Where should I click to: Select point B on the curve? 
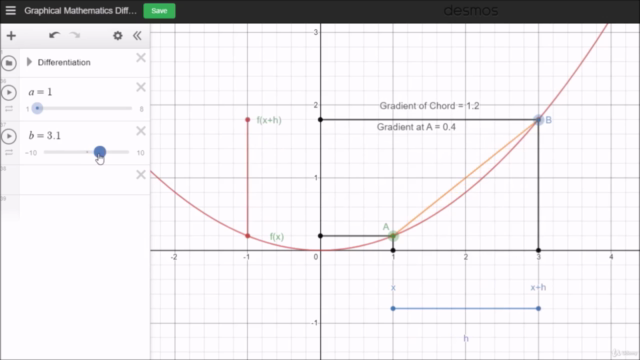click(x=538, y=120)
